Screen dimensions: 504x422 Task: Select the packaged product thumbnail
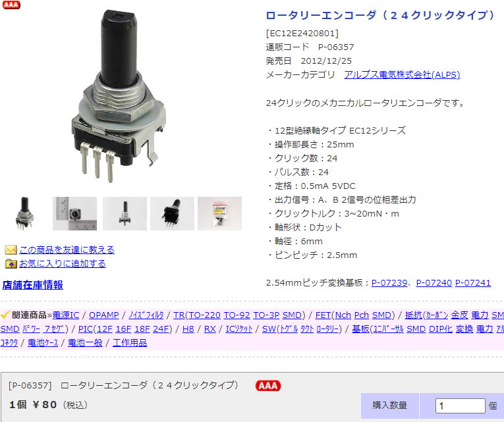point(219,213)
